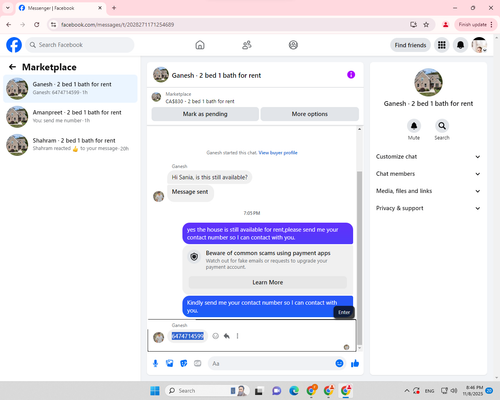
Task: Open Ganesh conversation in list
Action: (x=70, y=88)
